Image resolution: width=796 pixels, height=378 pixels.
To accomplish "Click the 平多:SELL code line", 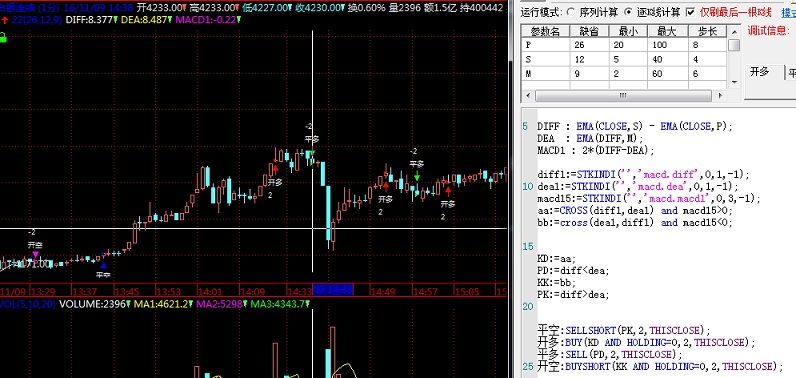I will click(610, 354).
